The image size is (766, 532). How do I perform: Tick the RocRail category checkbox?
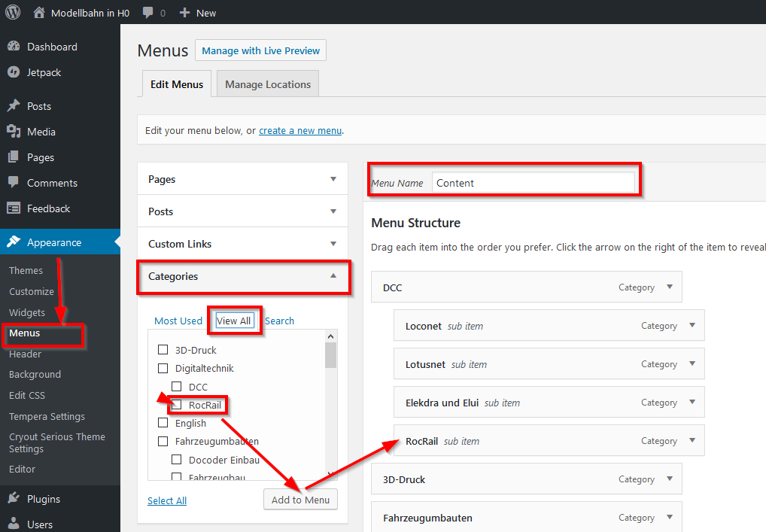(177, 405)
